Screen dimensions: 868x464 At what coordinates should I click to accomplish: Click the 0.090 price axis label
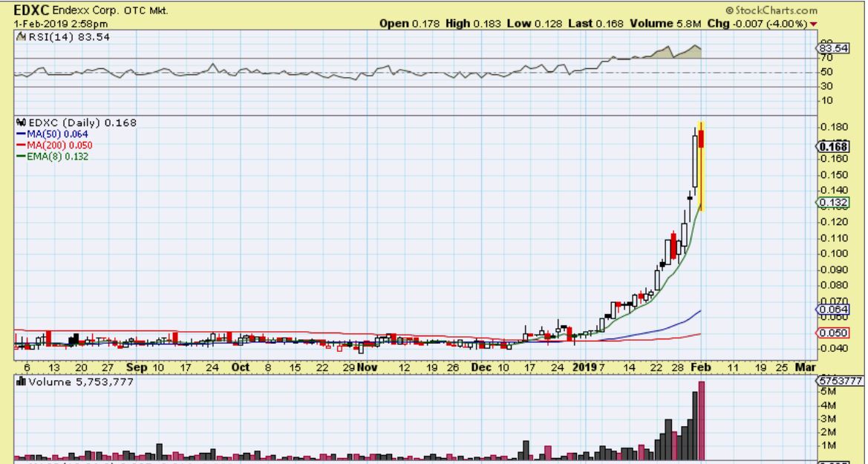pos(835,269)
